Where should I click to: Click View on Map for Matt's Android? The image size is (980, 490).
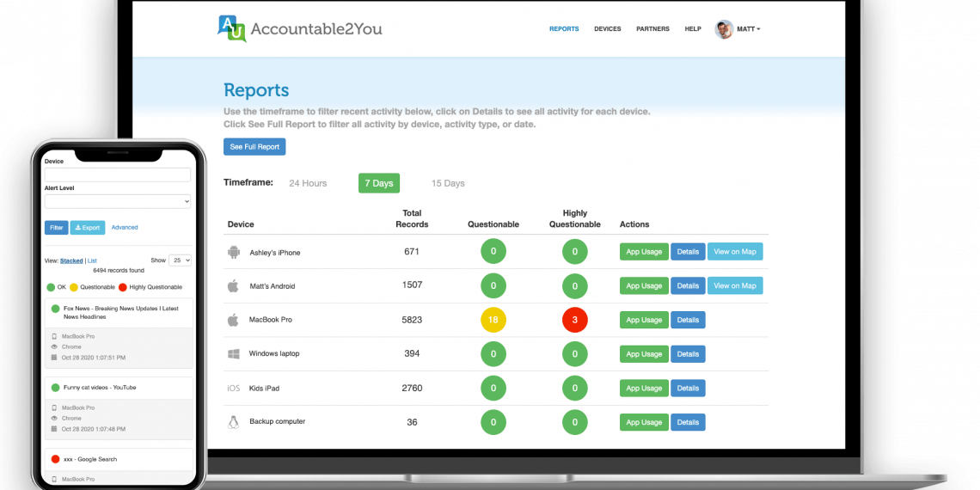(x=735, y=285)
